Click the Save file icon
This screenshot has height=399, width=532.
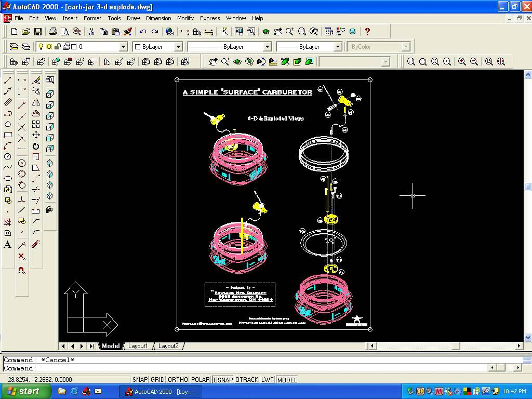[x=38, y=32]
